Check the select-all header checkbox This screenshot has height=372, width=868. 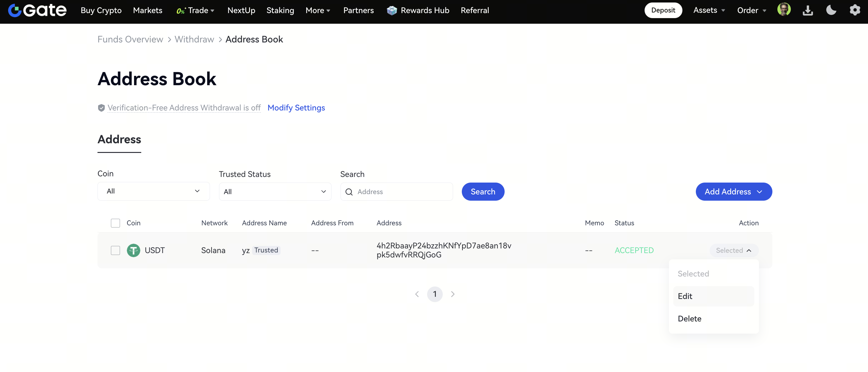coord(115,223)
